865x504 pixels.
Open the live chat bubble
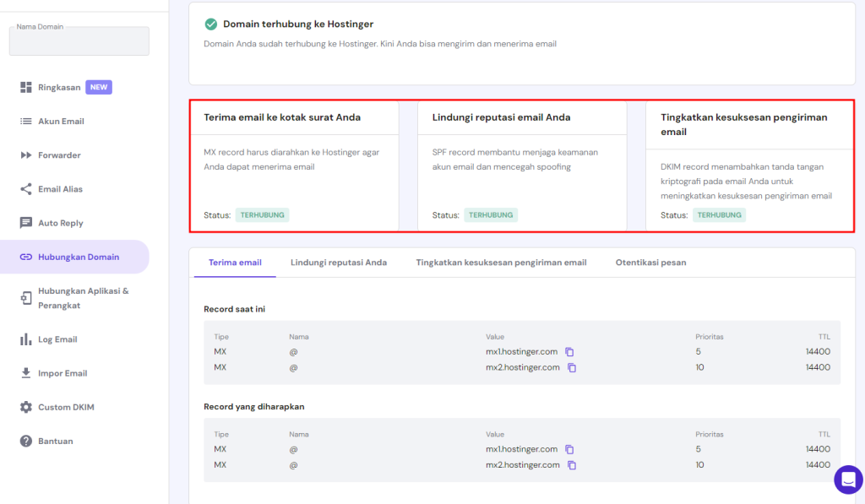pos(848,480)
